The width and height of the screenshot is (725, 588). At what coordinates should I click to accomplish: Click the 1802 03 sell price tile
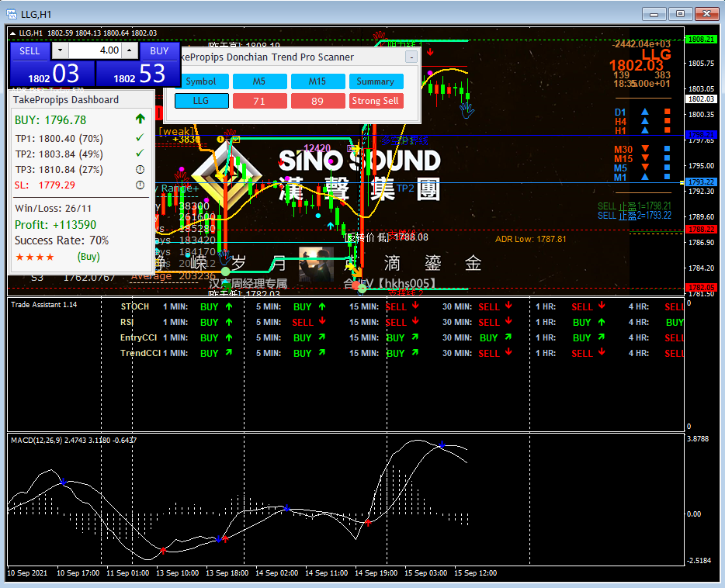click(x=52, y=74)
